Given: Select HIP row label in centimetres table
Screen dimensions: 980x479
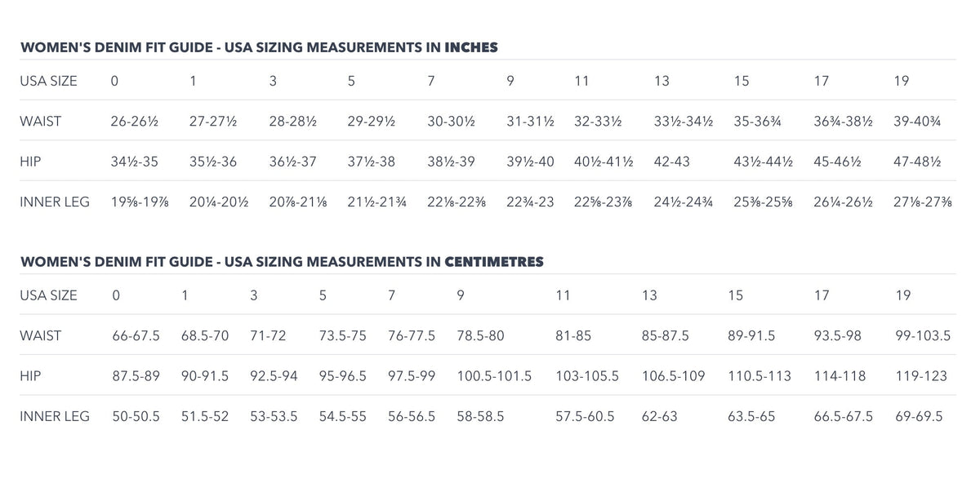Looking at the screenshot, I should (31, 376).
